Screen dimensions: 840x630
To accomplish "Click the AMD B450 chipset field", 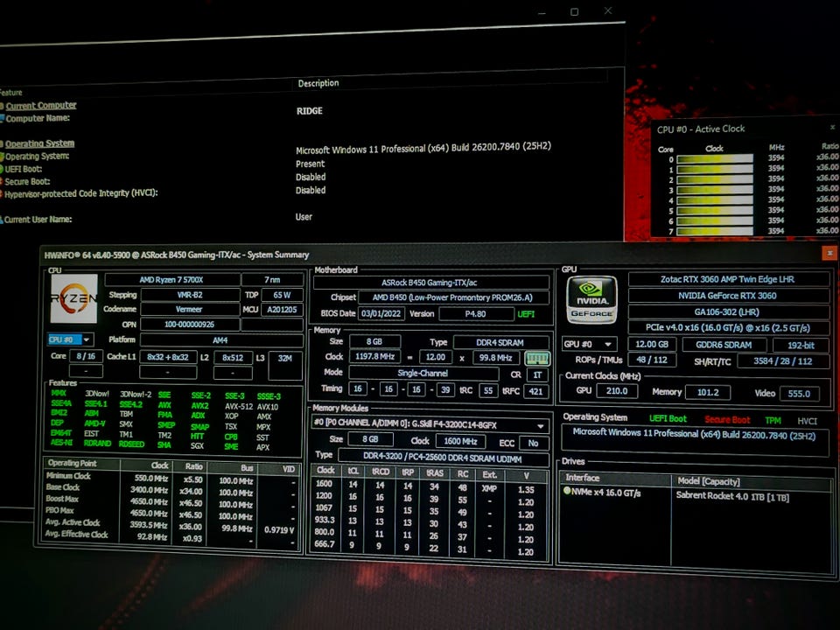I will [x=452, y=297].
